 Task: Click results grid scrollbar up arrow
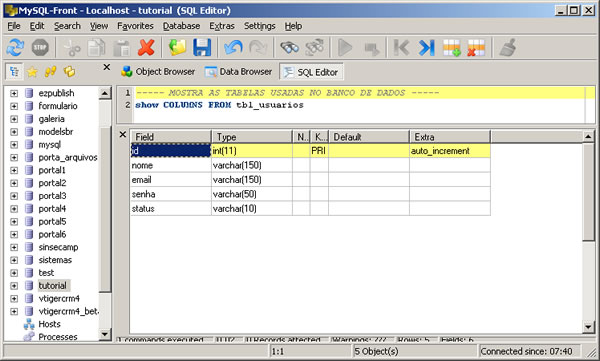(x=588, y=136)
